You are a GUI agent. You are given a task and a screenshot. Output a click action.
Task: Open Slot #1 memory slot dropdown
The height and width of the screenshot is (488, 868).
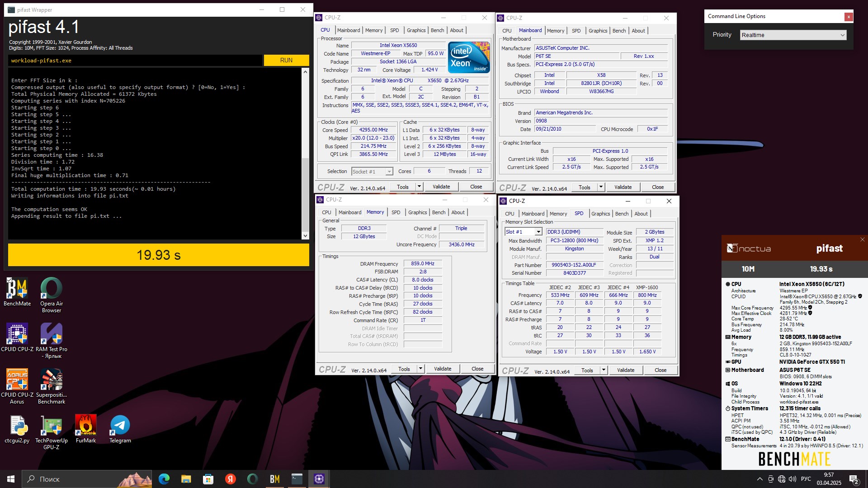pyautogui.click(x=523, y=232)
